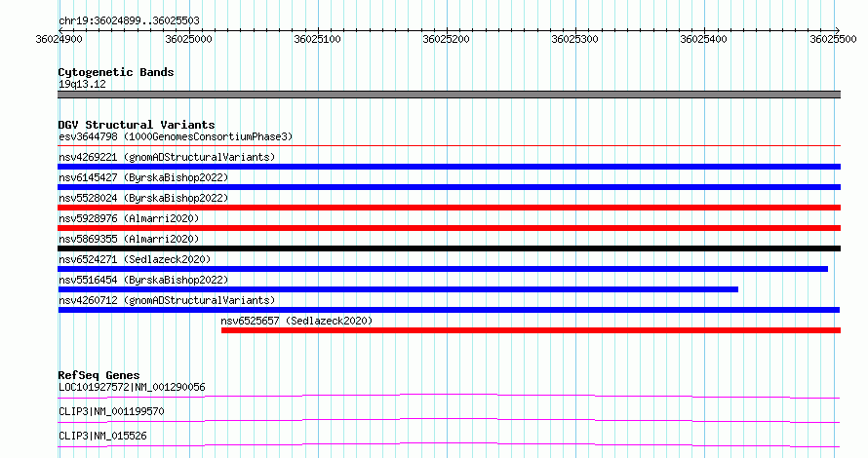The height and width of the screenshot is (458, 868).
Task: Click the blue nsv4260712 variant bar
Action: point(449,310)
